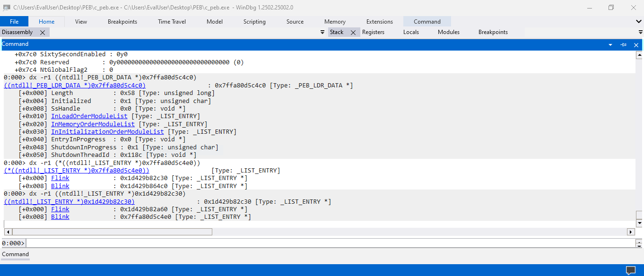
Task: Close the Disassembly tab
Action: click(x=43, y=33)
